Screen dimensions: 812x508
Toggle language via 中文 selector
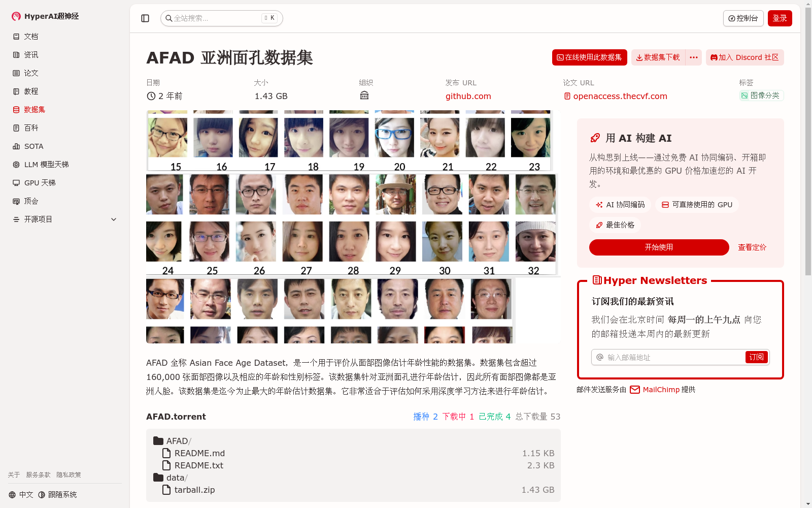click(20, 494)
